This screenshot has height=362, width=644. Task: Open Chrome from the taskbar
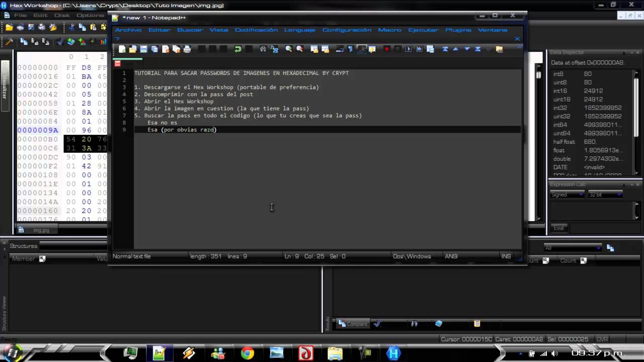[x=247, y=353]
